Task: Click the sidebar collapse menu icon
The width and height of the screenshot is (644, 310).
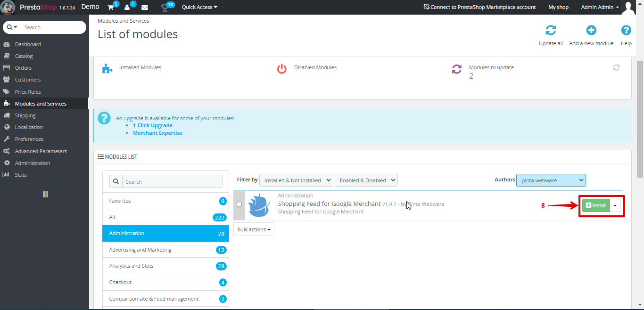Action: tap(45, 194)
